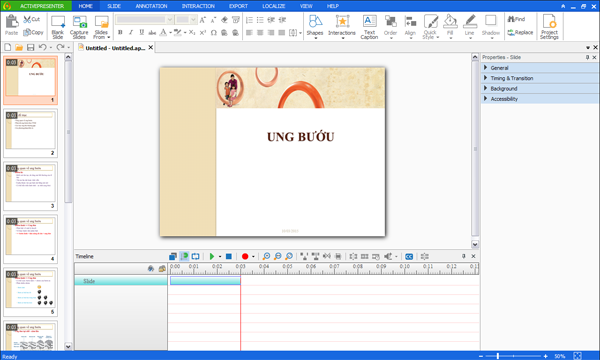Align text left
Image resolution: width=600 pixels, height=360 pixels.
pos(249,33)
